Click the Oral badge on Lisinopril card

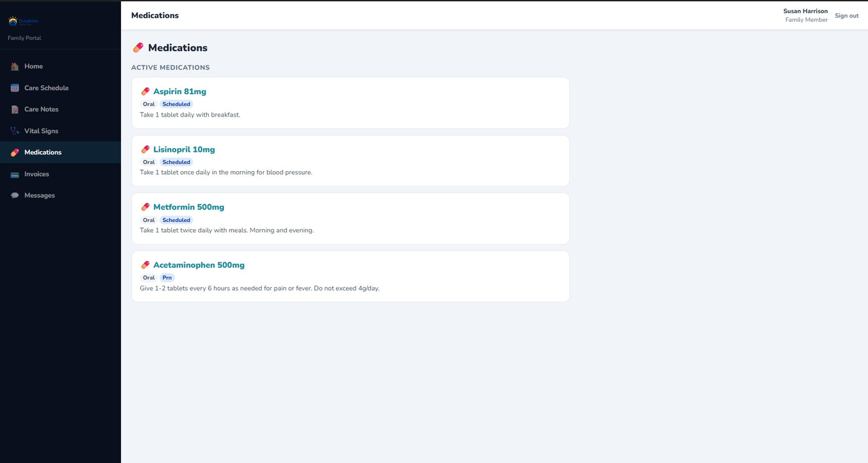coord(149,162)
